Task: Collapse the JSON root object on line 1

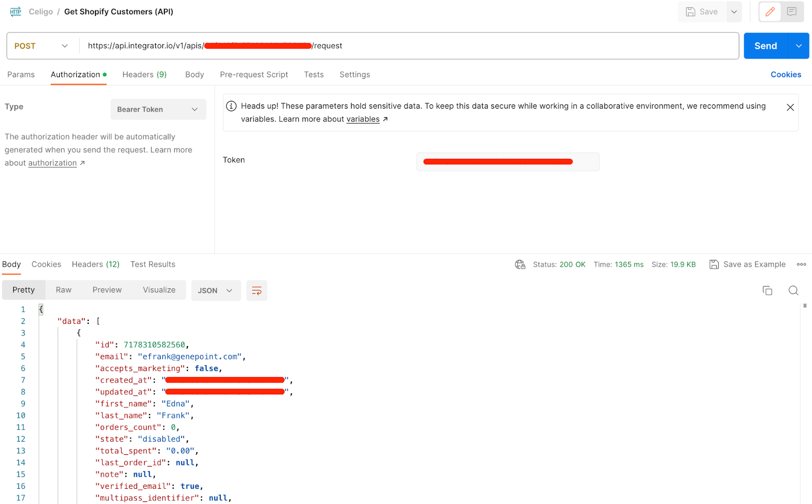Action: click(41, 309)
